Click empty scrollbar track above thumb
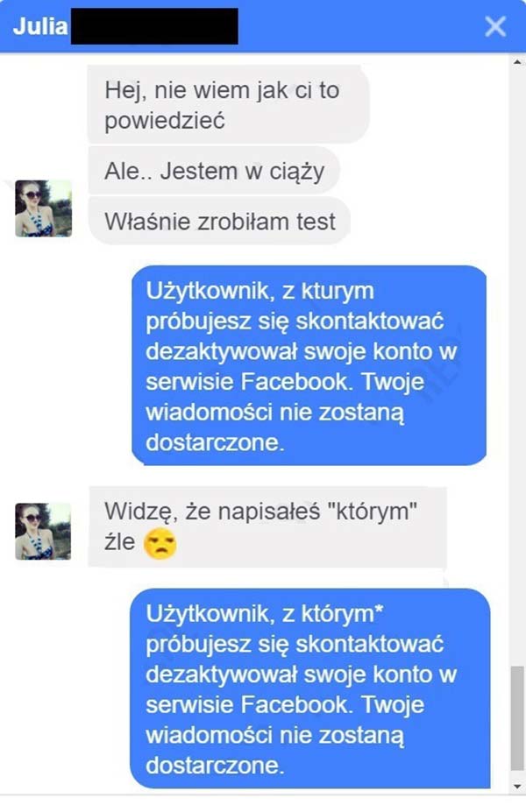Screen dimensions: 526x812 [x=517, y=363]
